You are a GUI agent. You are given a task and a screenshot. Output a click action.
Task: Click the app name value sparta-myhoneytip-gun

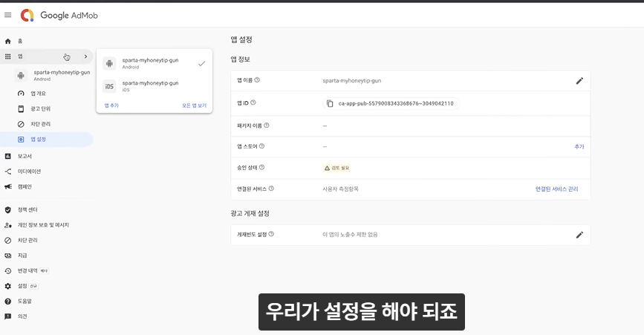tap(351, 81)
